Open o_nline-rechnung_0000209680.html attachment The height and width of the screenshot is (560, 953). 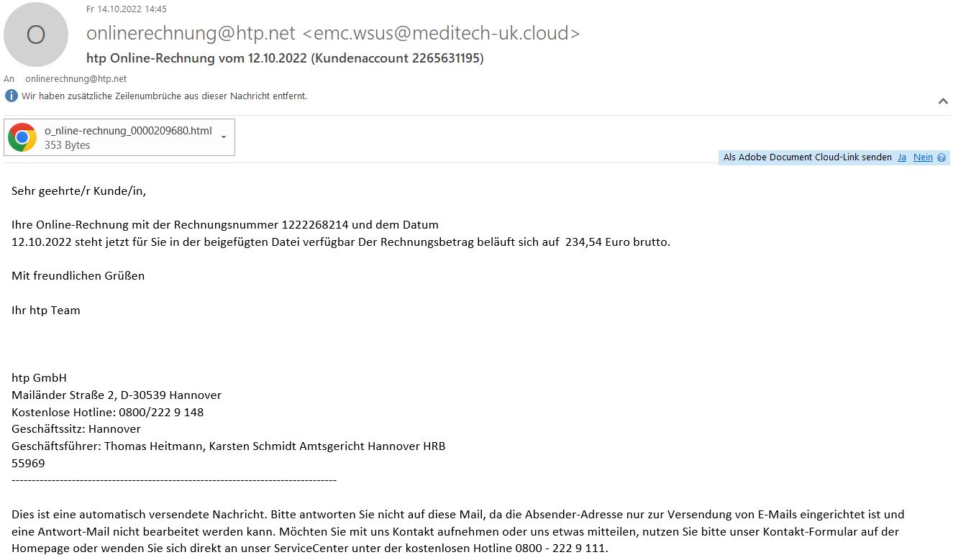tap(119, 137)
